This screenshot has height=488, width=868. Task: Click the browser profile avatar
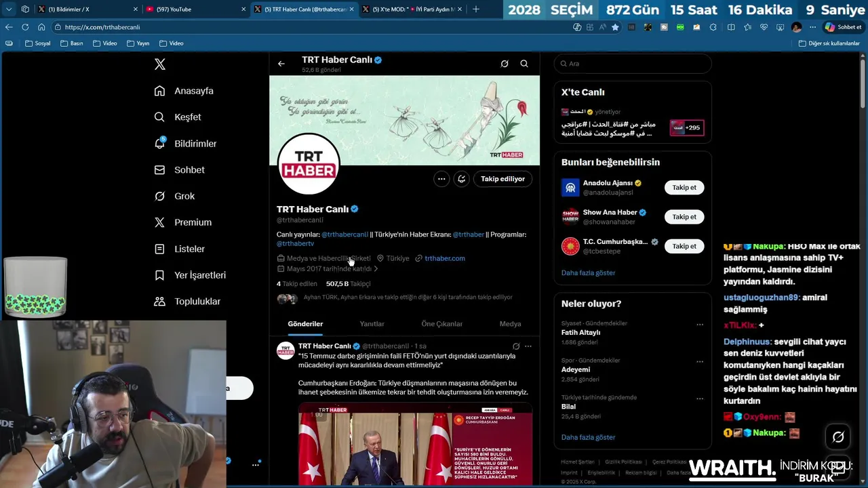click(x=796, y=27)
